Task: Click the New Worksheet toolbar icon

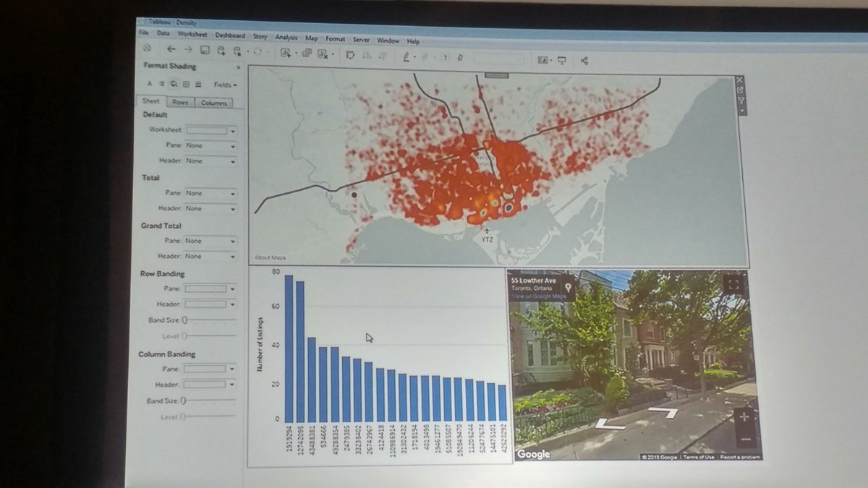Action: (x=286, y=53)
